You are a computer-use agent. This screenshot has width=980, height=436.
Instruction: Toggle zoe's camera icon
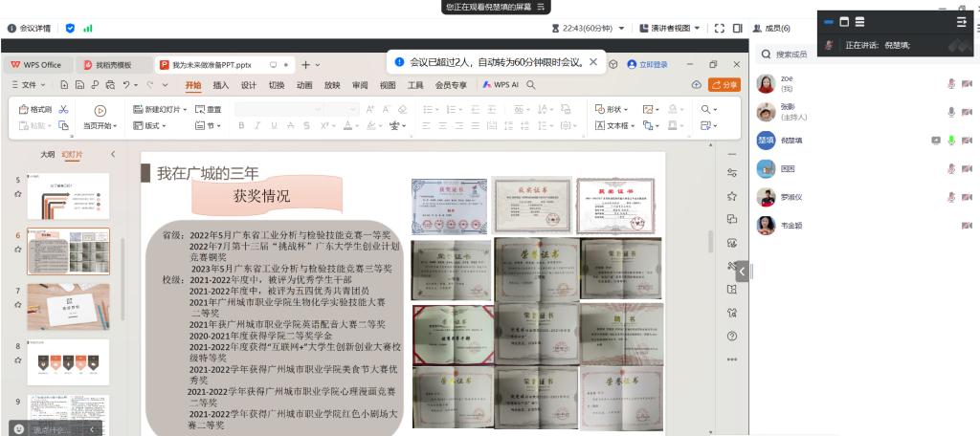coord(967,84)
